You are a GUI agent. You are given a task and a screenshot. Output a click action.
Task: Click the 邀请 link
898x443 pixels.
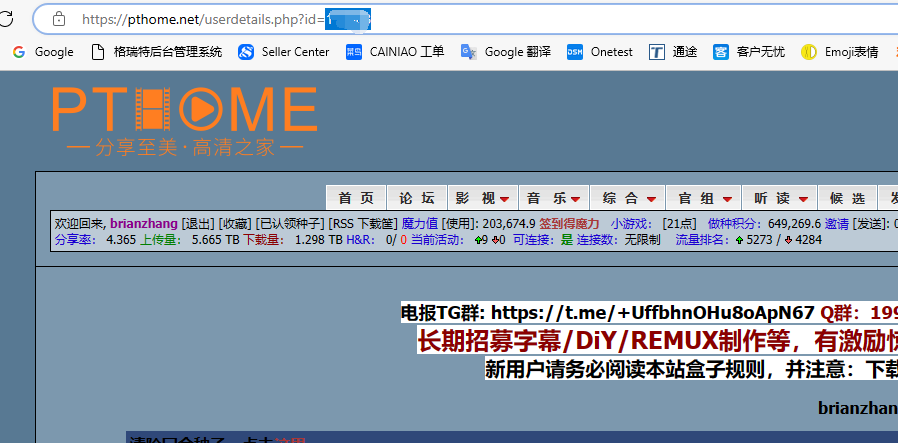(x=837, y=224)
